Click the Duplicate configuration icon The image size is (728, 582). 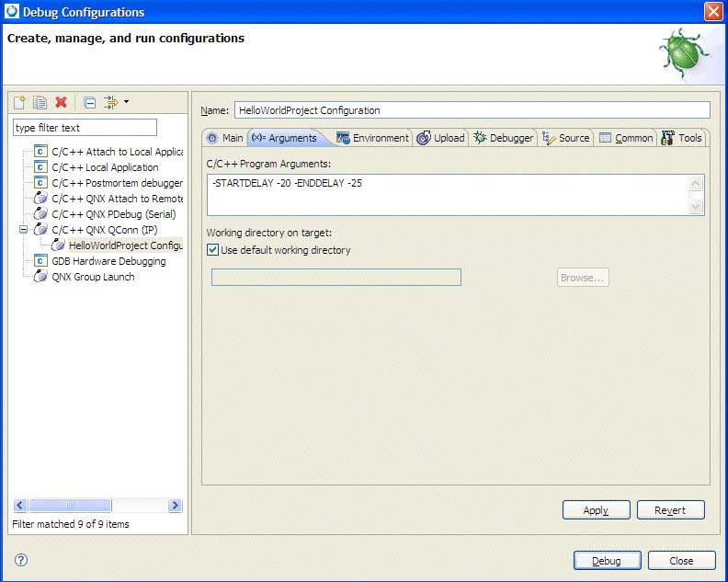pos(40,103)
